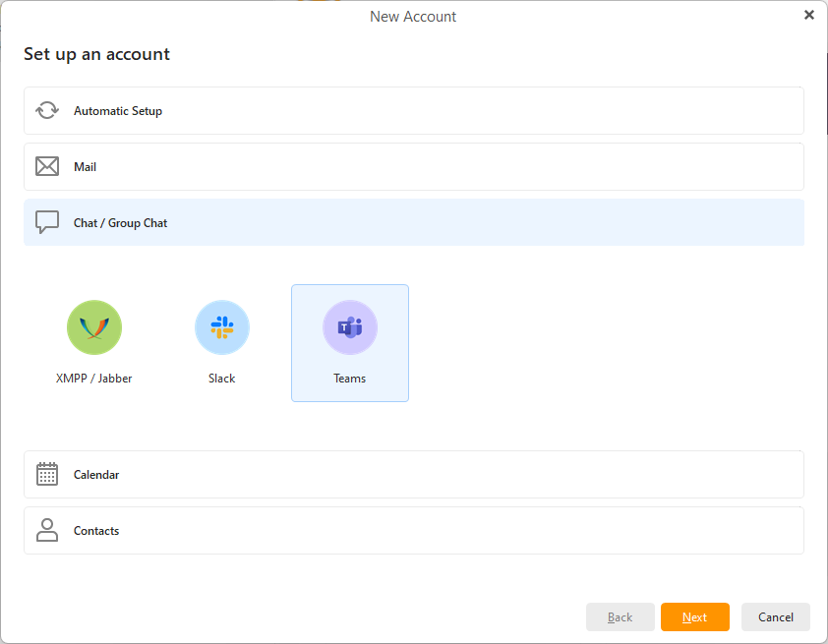Click the Chat speech bubble icon

click(47, 222)
